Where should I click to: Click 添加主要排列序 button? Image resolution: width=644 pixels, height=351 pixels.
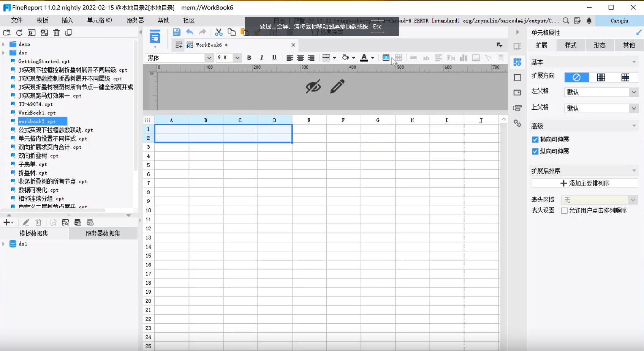tap(584, 183)
